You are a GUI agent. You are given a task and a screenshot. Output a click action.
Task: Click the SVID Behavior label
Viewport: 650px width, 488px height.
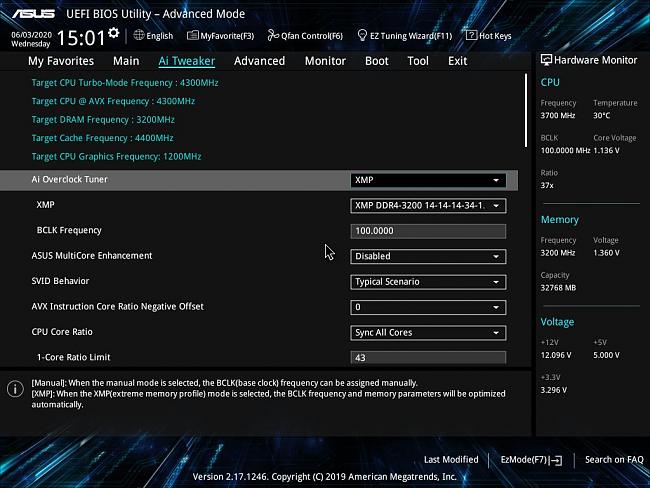click(x=61, y=281)
